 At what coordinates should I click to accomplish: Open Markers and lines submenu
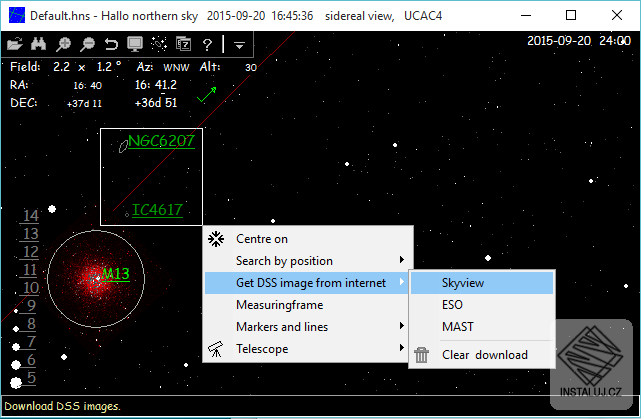[x=309, y=327]
